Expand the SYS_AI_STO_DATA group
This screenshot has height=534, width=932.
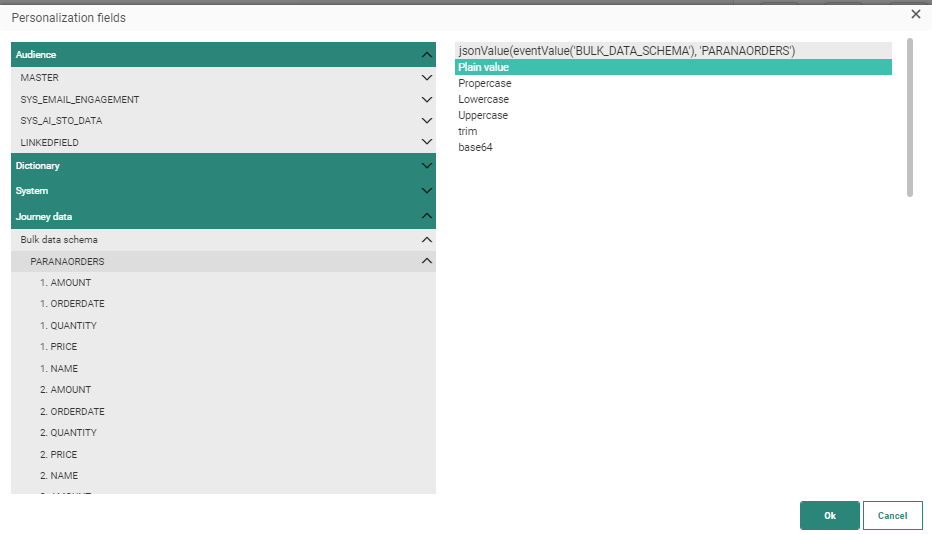427,121
